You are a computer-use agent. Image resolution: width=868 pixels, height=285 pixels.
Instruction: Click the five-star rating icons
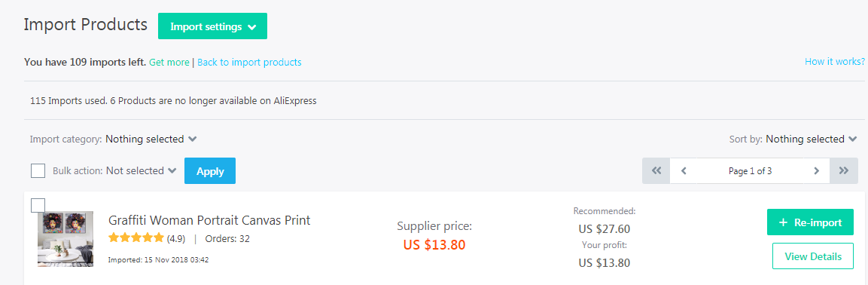[x=136, y=238]
